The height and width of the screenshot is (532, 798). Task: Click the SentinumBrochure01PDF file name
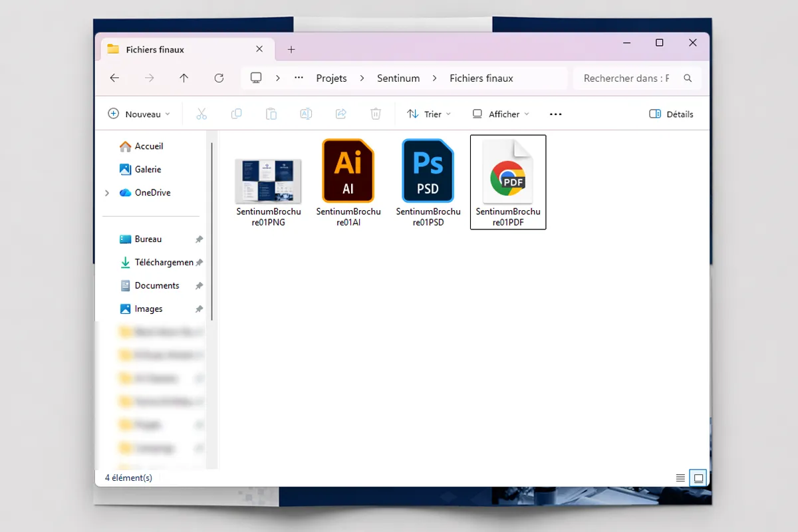(508, 217)
